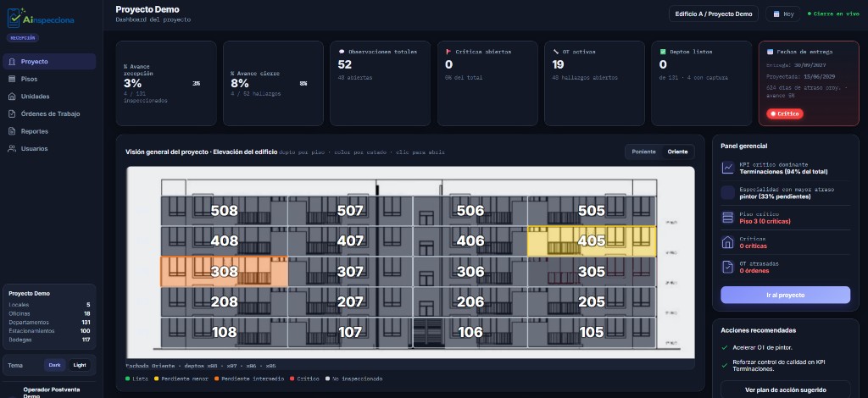
Task: Click the Pendiente intermedio orange legend dot
Action: click(216, 379)
